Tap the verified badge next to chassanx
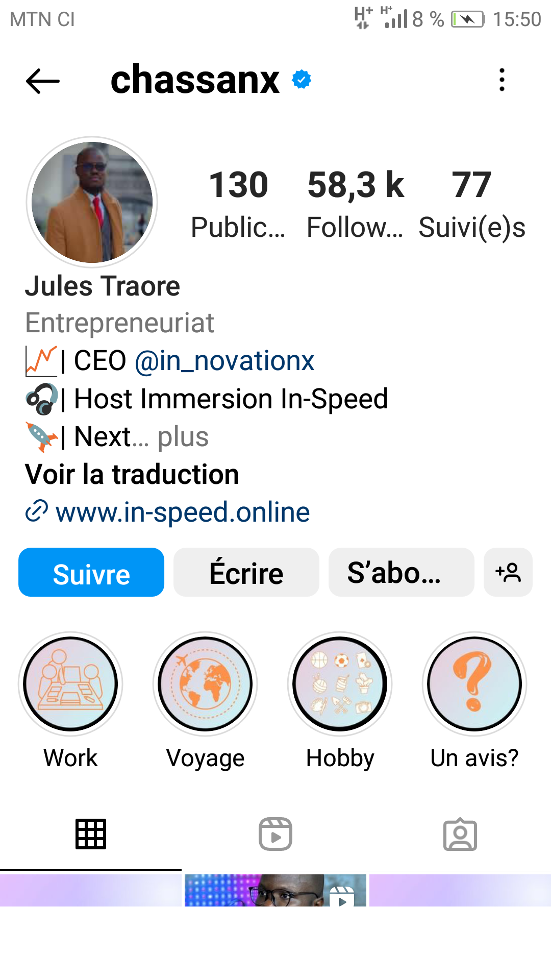551x980 pixels. [x=302, y=80]
